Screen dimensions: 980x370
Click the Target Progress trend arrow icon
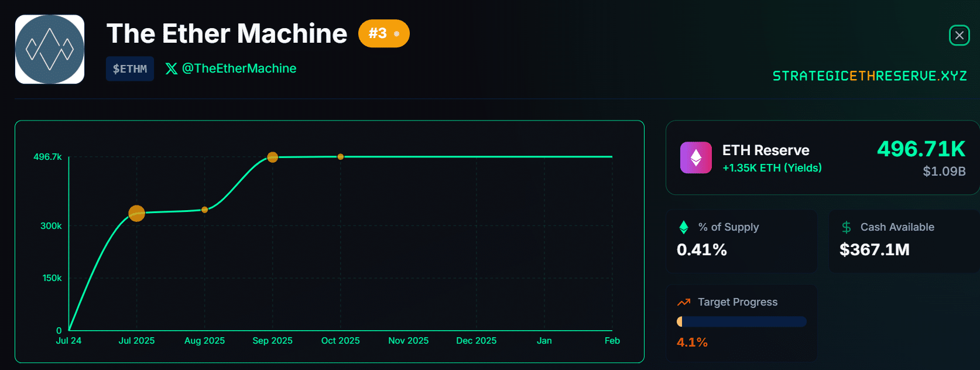(x=683, y=302)
